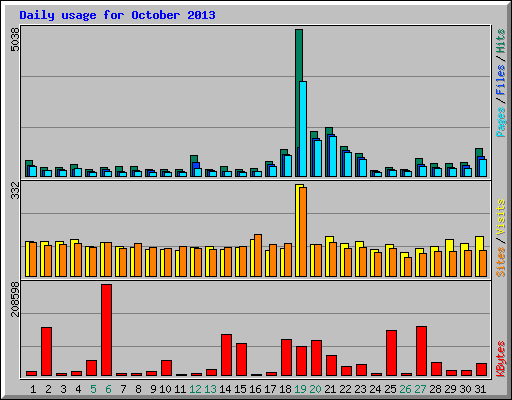Click day label 21 on the axis
The height and width of the screenshot is (400, 512).
tap(330, 389)
